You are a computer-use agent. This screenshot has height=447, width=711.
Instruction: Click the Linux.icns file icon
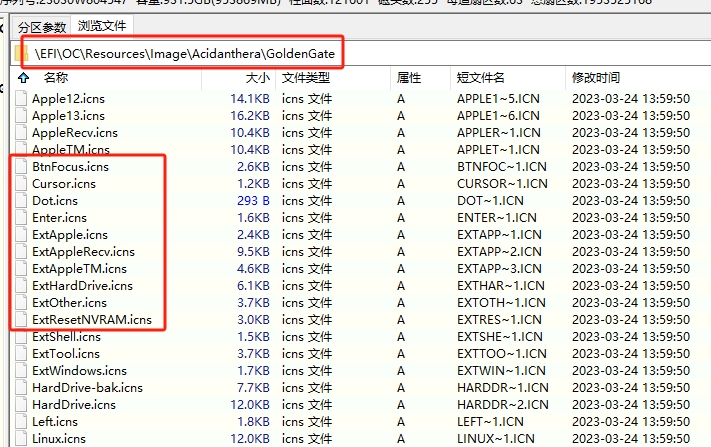[x=22, y=438]
